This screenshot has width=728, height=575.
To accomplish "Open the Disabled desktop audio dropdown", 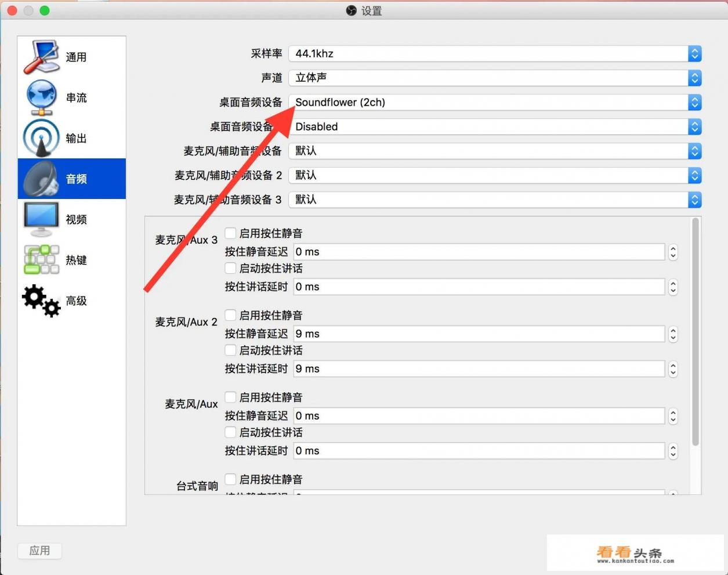I will (x=495, y=126).
